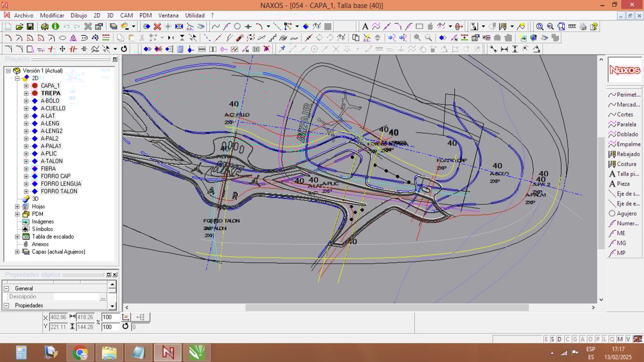Click the blue pushpin toolbar icon
Screen dimensions: 644x362
pos(282,49)
